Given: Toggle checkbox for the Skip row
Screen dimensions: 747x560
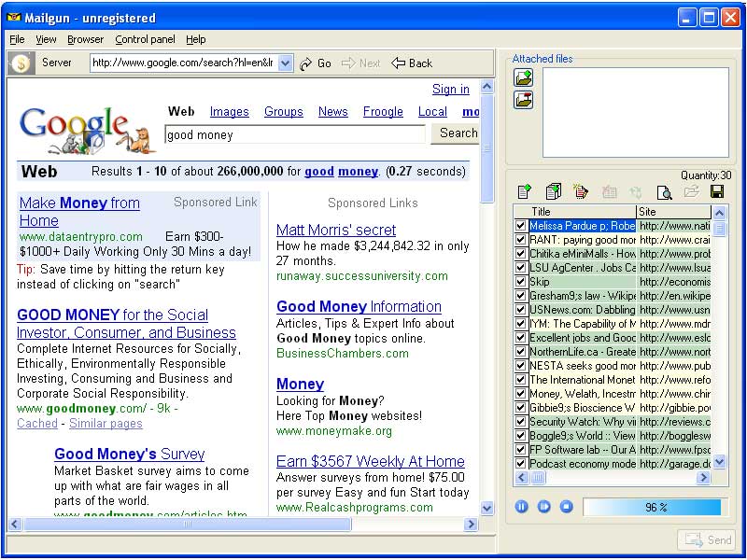Looking at the screenshot, I should [521, 282].
